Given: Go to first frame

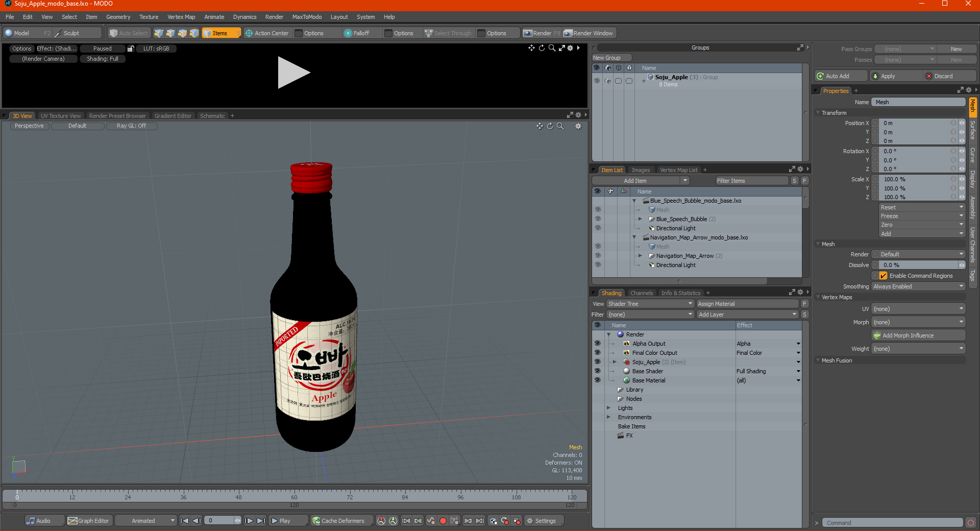Looking at the screenshot, I should tap(185, 521).
